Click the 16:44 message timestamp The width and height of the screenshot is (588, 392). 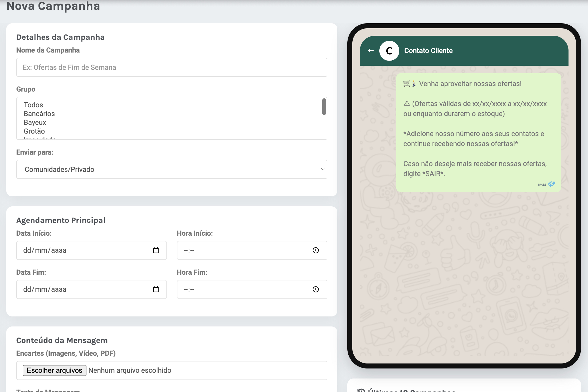coord(542,185)
